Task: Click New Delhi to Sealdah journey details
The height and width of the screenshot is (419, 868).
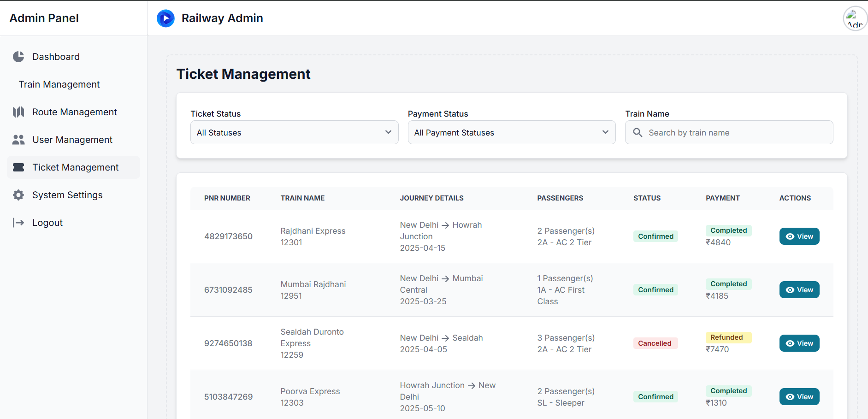Action: (441, 343)
